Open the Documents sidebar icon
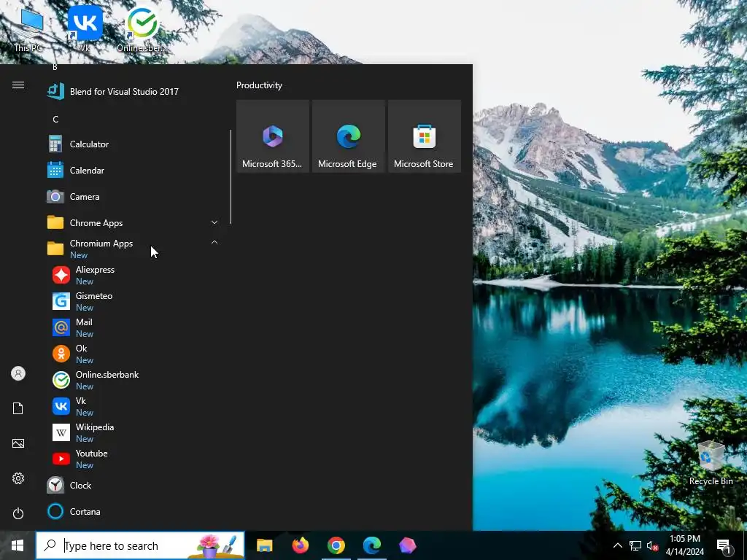The image size is (747, 560). point(18,408)
